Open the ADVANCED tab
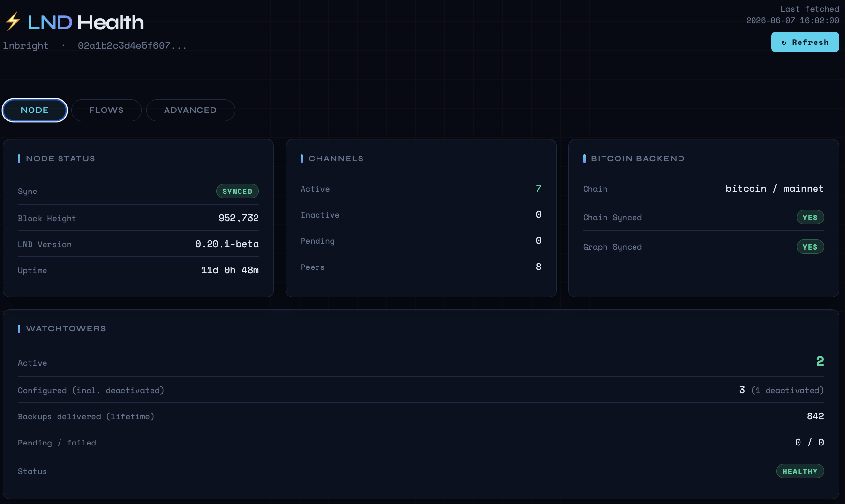Viewport: 845px width, 504px height. click(x=190, y=110)
